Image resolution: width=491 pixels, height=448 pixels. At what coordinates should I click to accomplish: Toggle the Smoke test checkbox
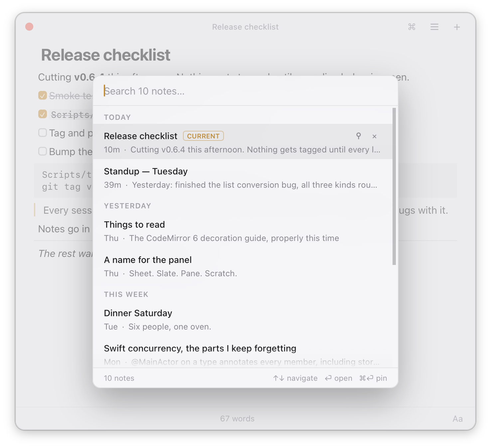(43, 96)
